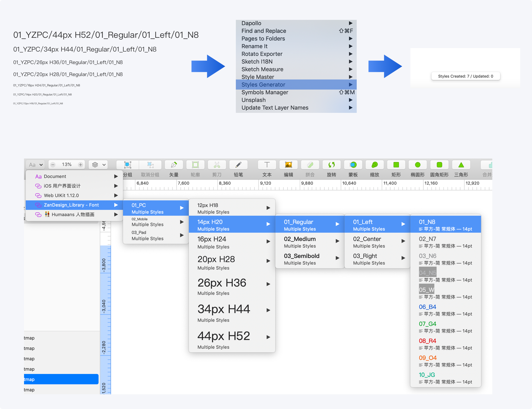Click the Group layers icon
The image size is (532, 409).
(x=128, y=165)
